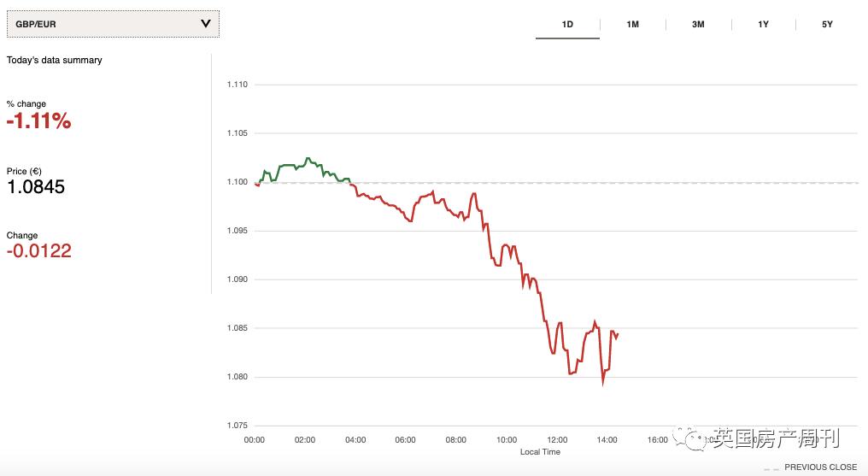The height and width of the screenshot is (476, 868).
Task: Click the PREVIOUS CLOSE legend label
Action: 820,467
